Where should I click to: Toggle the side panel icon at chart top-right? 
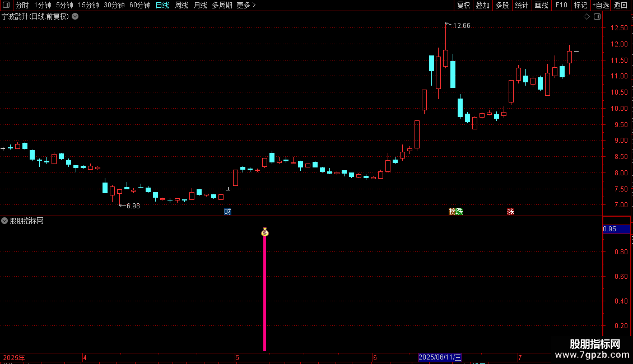(x=597, y=17)
